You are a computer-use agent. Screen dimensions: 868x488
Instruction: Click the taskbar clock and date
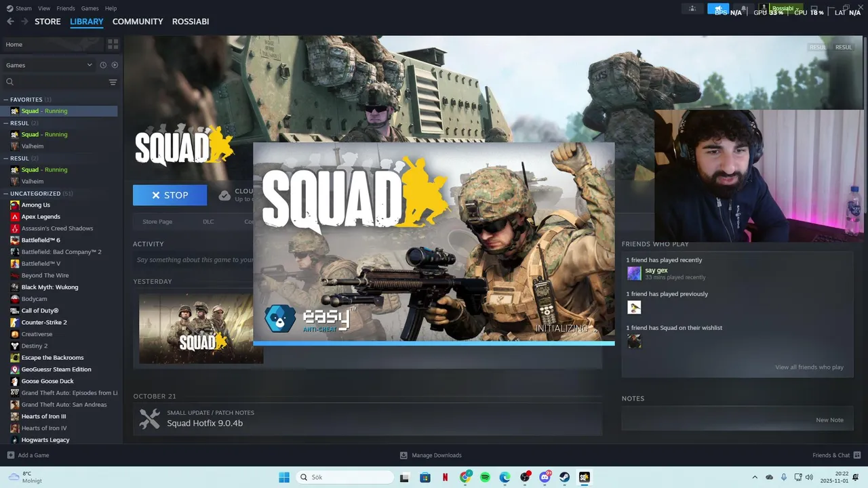tap(835, 477)
